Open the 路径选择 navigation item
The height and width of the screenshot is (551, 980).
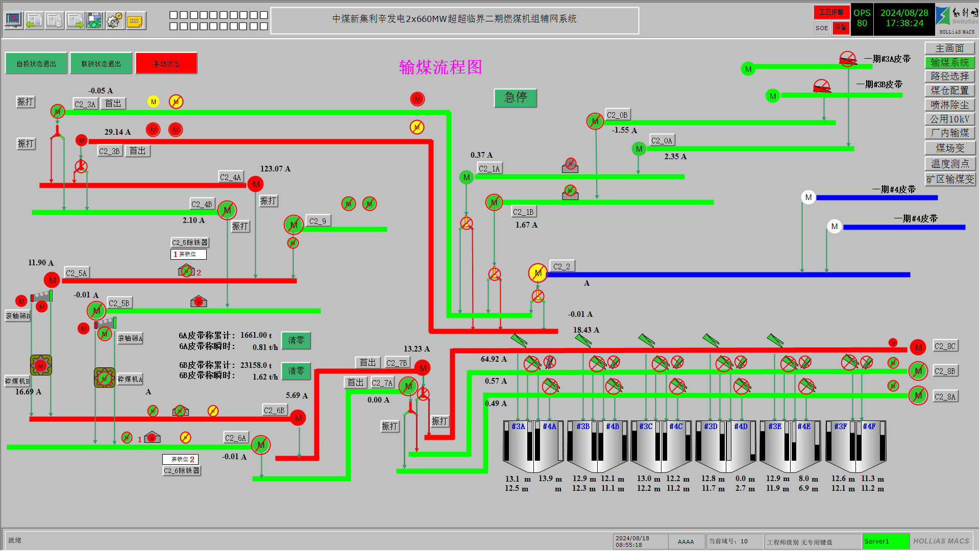pos(949,77)
